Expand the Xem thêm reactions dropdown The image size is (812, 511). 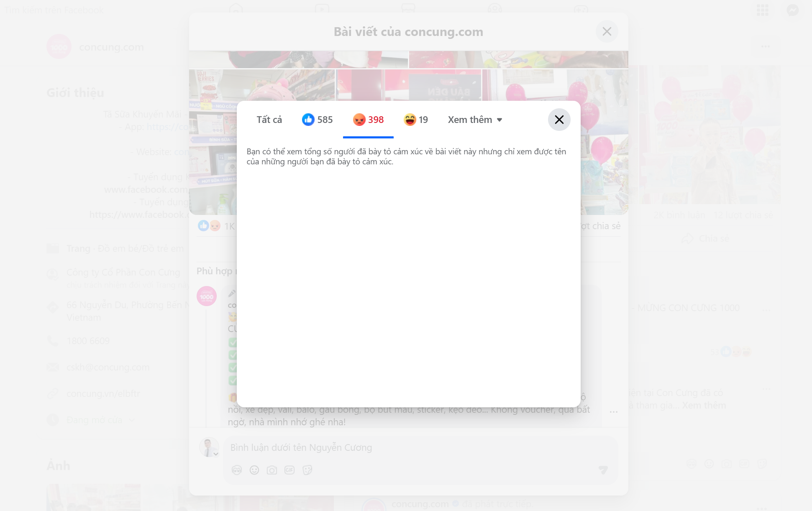click(475, 120)
